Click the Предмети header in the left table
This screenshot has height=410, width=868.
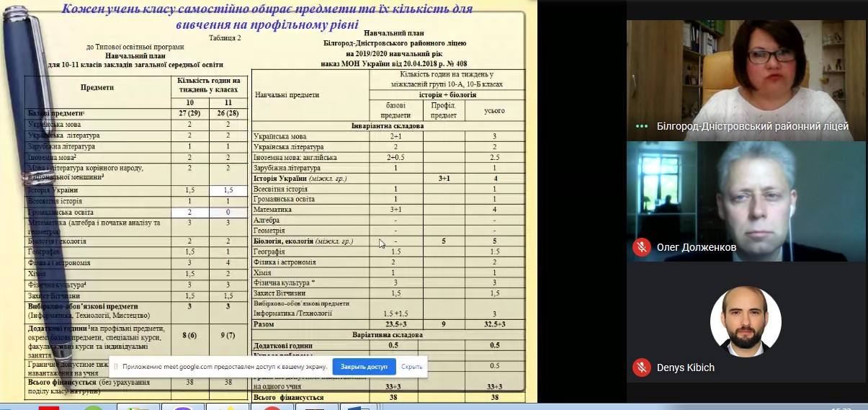pos(97,87)
